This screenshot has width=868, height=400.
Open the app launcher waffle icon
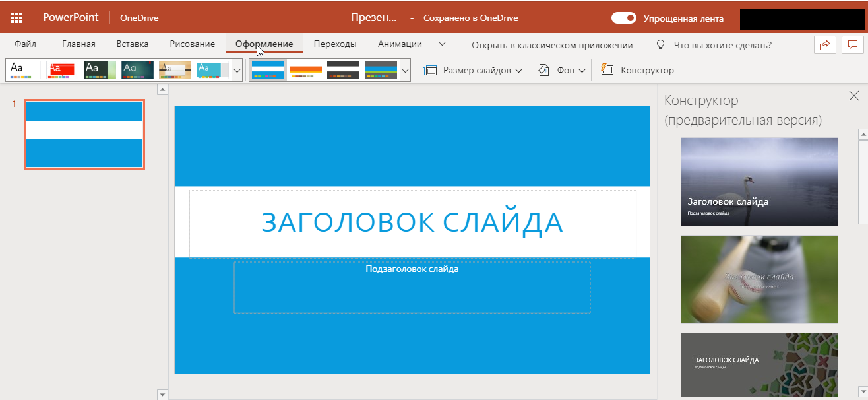click(16, 18)
